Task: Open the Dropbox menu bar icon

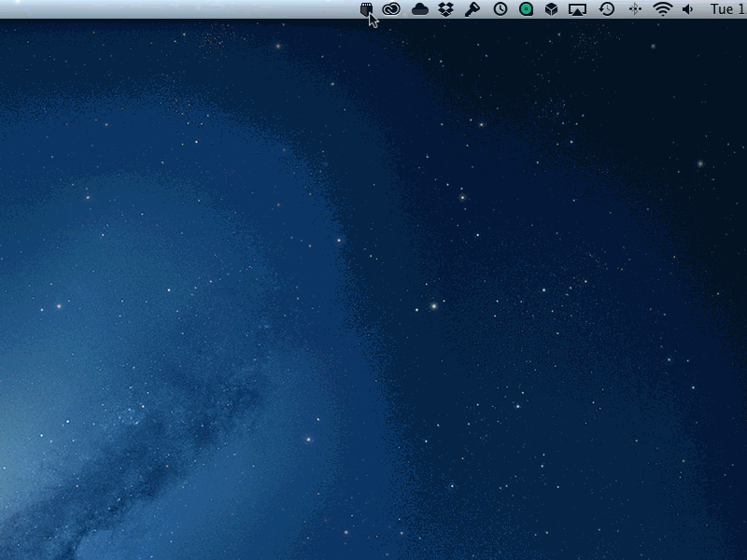Action: (x=446, y=9)
